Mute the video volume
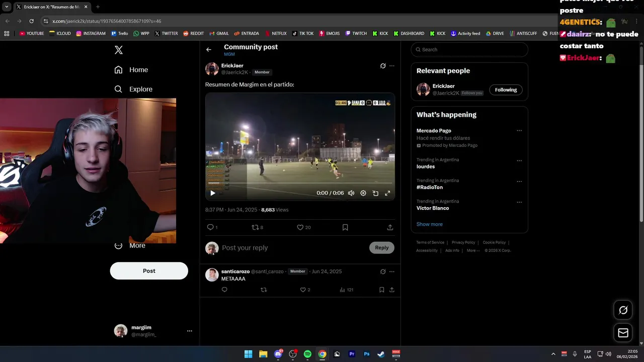The width and height of the screenshot is (644, 362). pyautogui.click(x=351, y=193)
